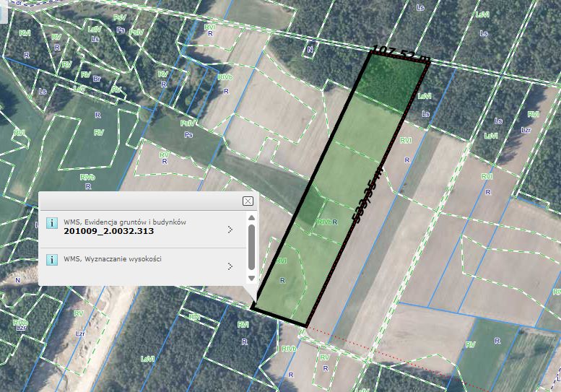Select parcel ID 201009_2.0032.313
The width and height of the screenshot is (561, 392).
coord(109,231)
